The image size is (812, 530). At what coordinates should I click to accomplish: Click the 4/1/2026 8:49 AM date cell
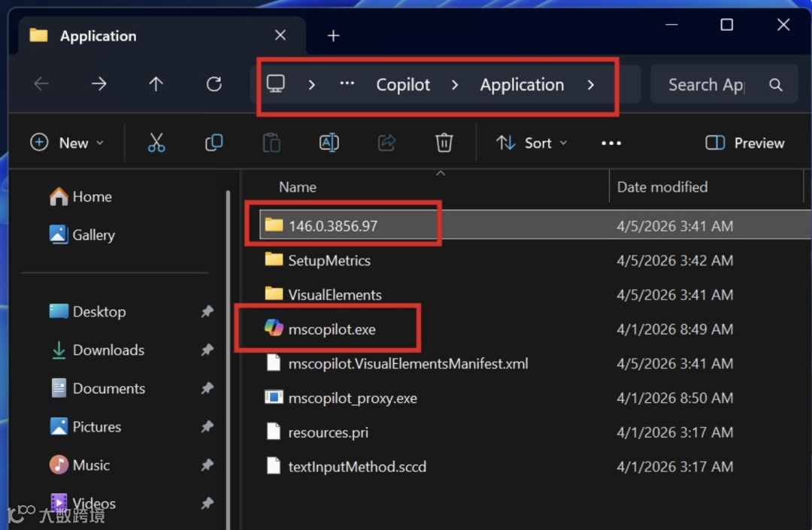[x=674, y=329]
